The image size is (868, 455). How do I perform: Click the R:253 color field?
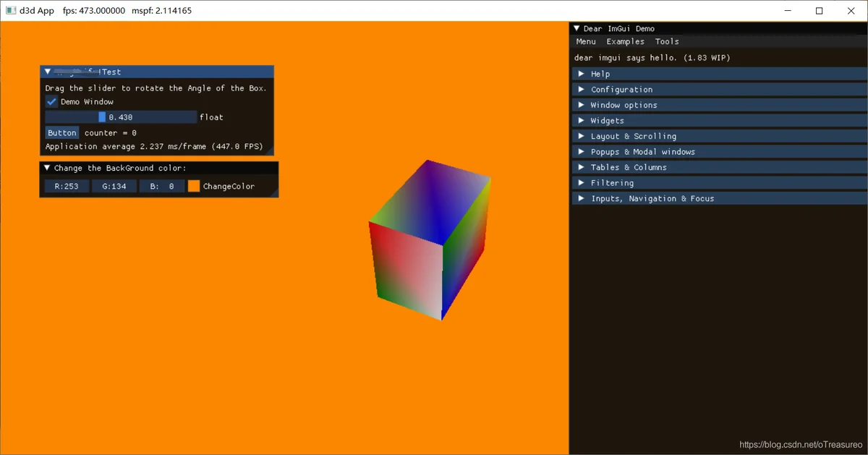pyautogui.click(x=66, y=186)
